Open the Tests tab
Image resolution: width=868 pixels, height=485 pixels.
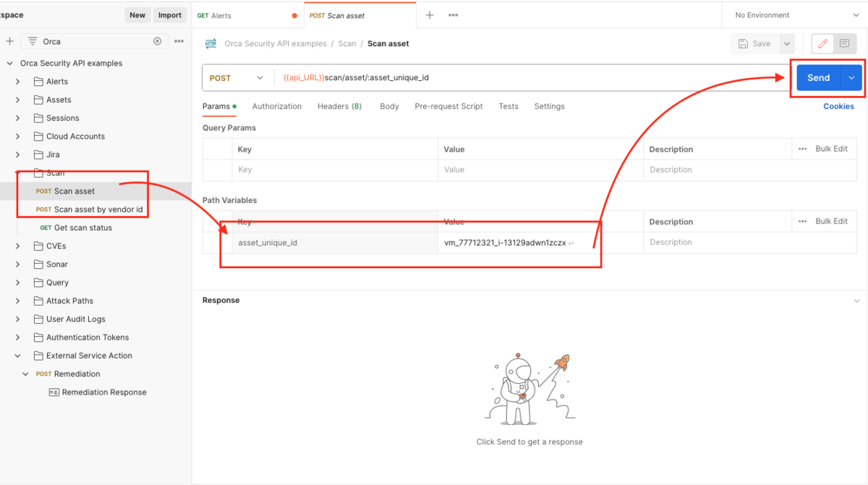click(509, 106)
